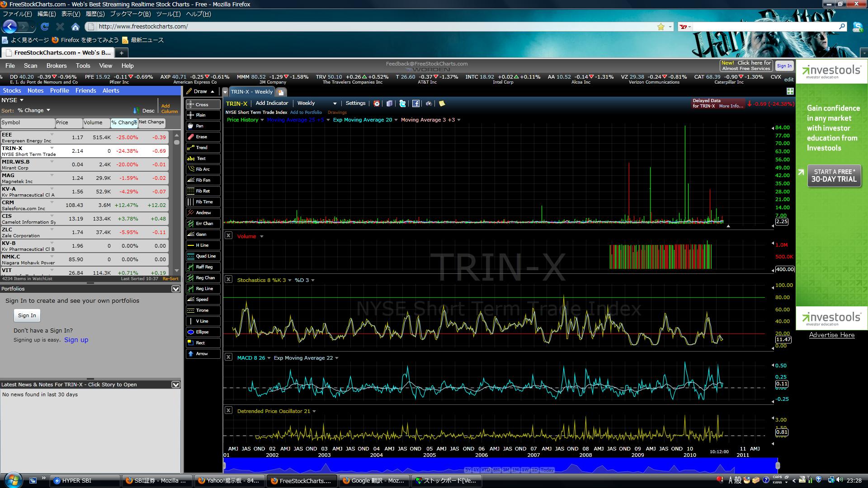Click the Twitter share icon

402,103
